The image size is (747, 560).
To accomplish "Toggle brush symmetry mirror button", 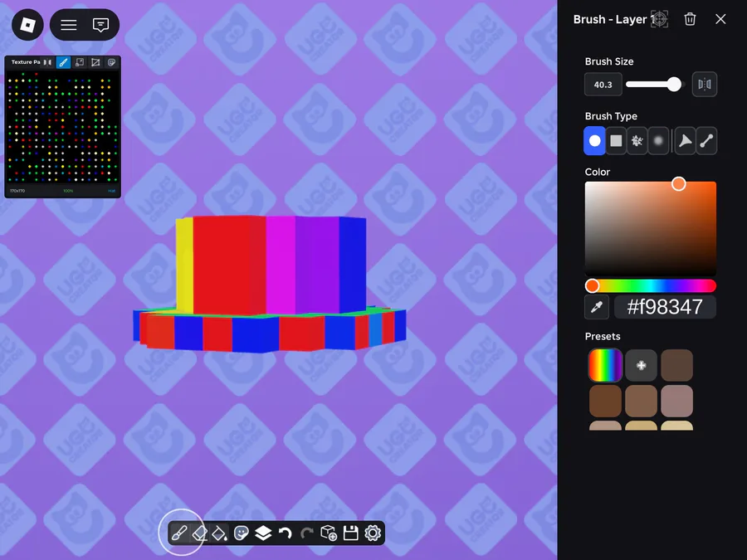I will click(x=704, y=85).
